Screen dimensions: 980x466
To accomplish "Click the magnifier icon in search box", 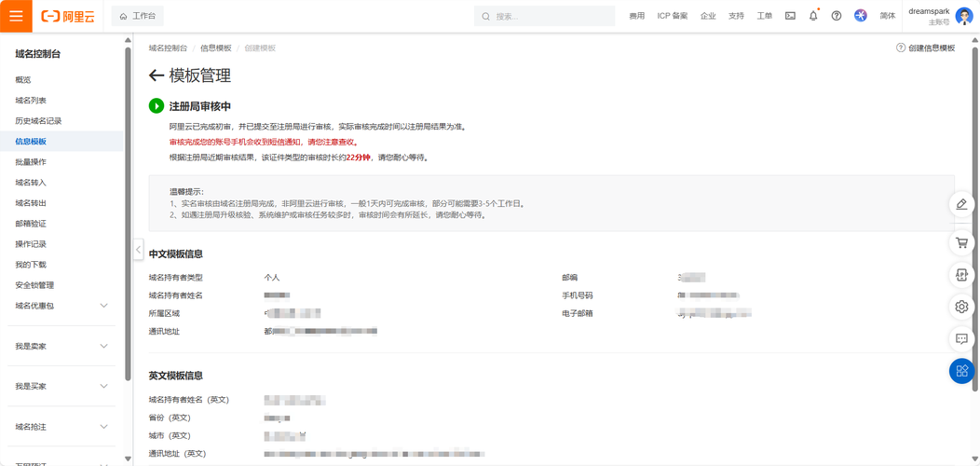I will click(x=485, y=16).
